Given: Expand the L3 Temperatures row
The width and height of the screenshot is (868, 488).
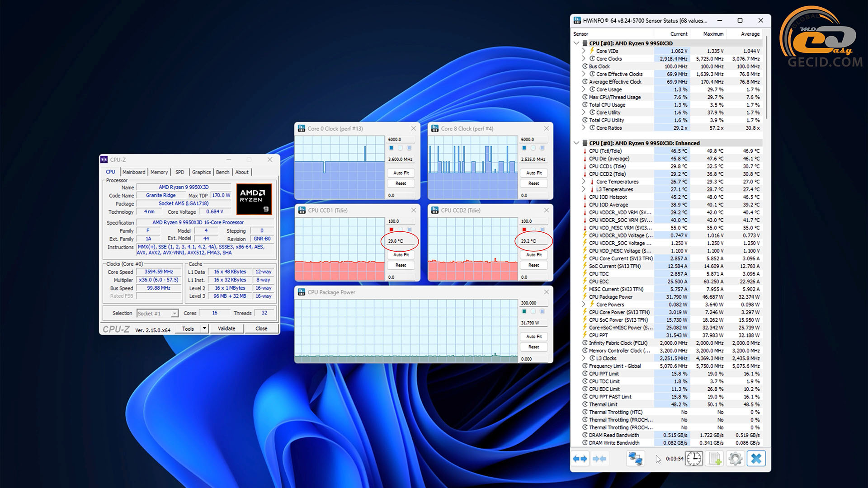Looking at the screenshot, I should tap(584, 189).
